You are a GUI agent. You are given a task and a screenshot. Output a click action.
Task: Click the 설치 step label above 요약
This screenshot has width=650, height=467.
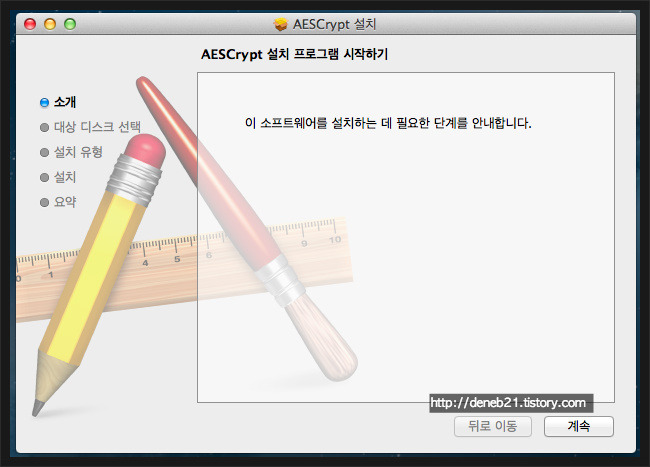click(x=65, y=177)
